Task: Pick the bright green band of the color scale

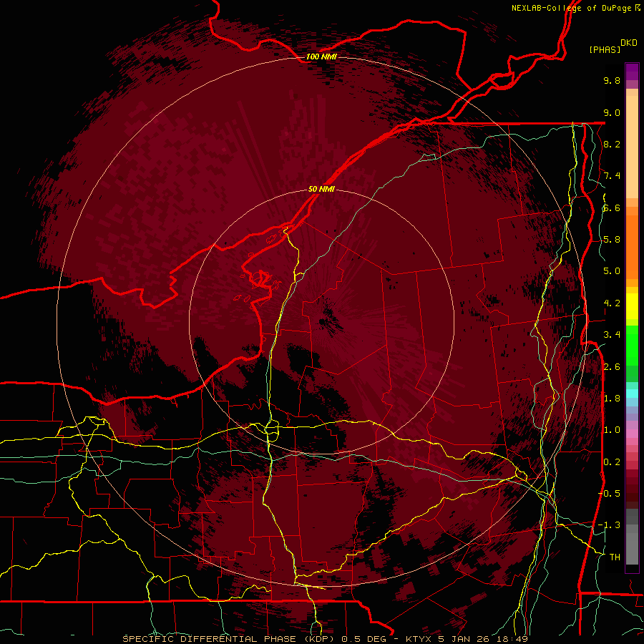Action: pyautogui.click(x=632, y=345)
